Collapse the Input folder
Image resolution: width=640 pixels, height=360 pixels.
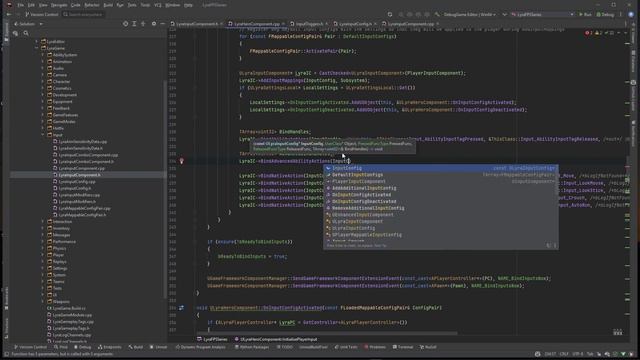click(43, 135)
